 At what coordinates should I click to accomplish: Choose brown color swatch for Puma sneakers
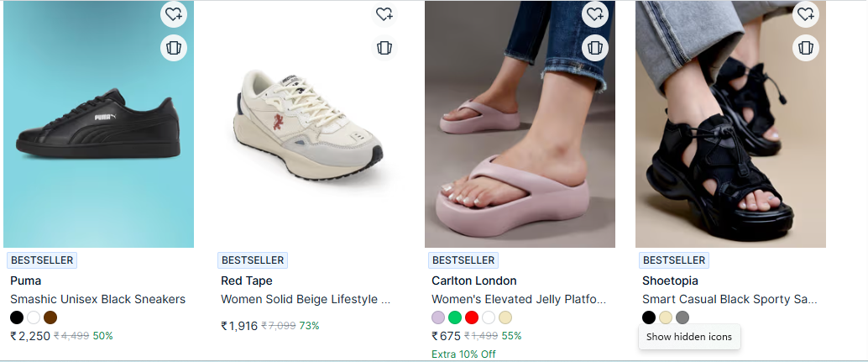point(50,317)
